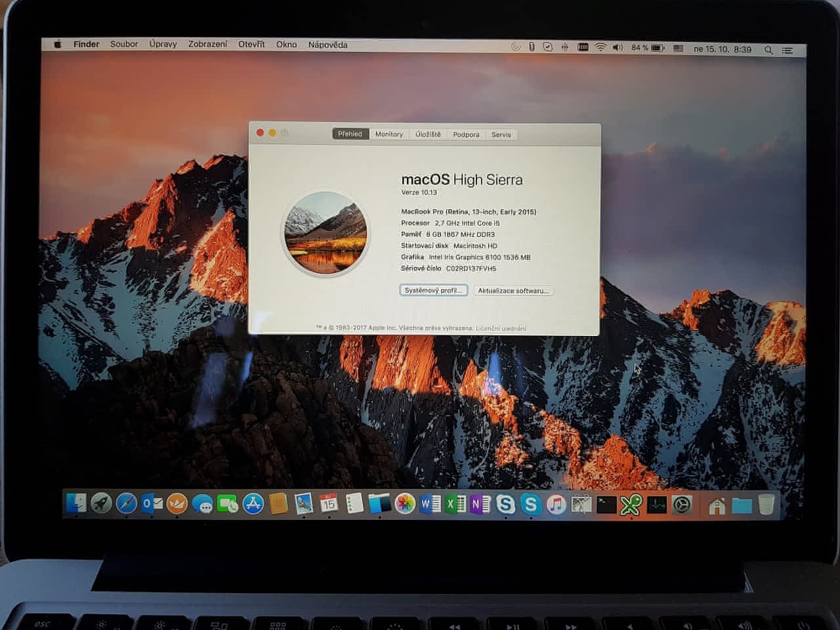Switch to the Podpora tab
840x630 pixels.
466,135
